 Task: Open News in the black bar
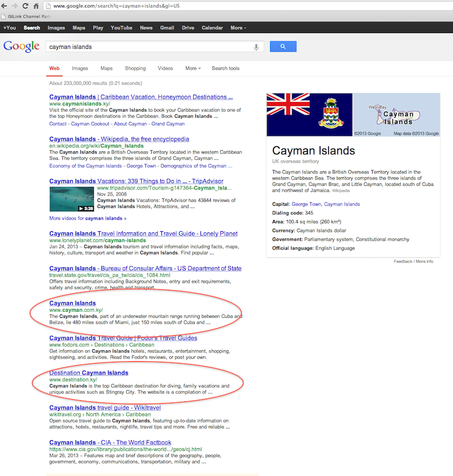point(146,28)
